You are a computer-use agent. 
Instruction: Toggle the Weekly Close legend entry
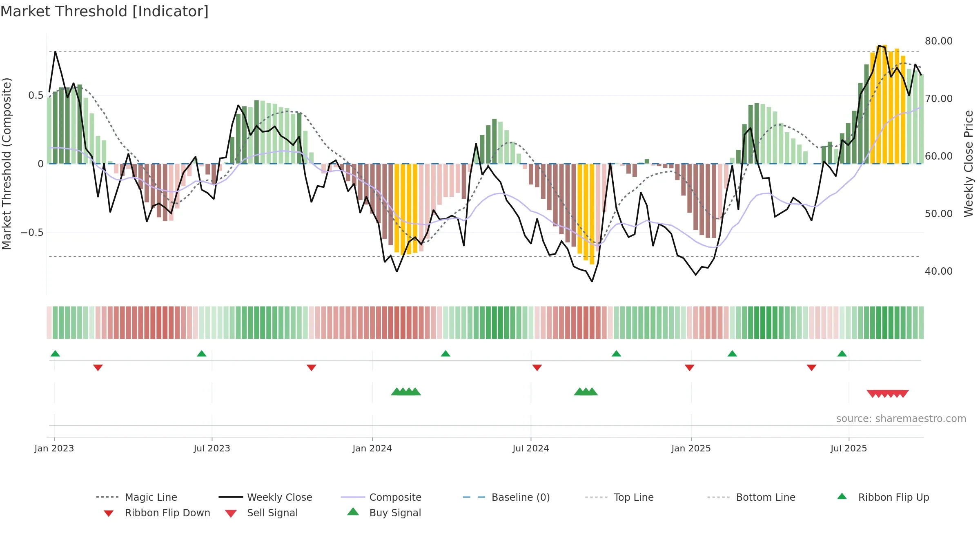(265, 497)
